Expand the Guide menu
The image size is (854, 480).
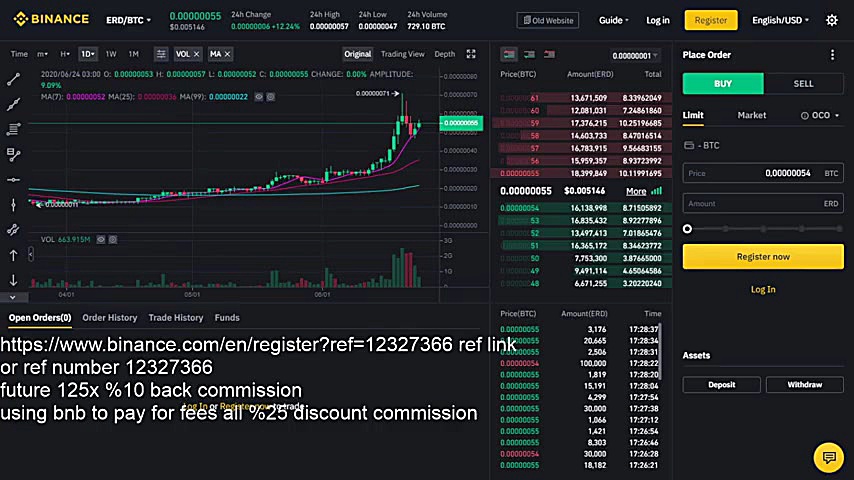pos(613,20)
